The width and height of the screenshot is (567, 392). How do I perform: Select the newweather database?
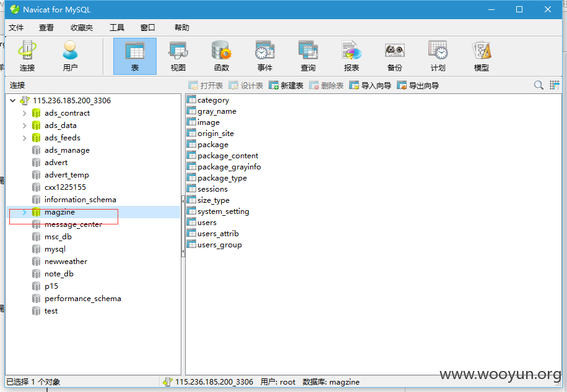66,261
